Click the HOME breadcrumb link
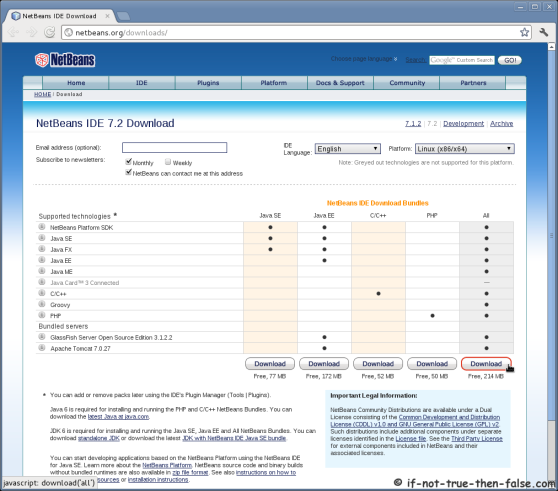This screenshot has width=558, height=491. coord(42,94)
